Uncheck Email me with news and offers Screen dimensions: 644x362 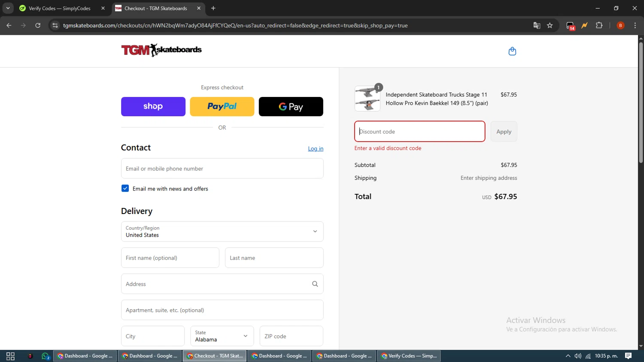click(x=125, y=188)
